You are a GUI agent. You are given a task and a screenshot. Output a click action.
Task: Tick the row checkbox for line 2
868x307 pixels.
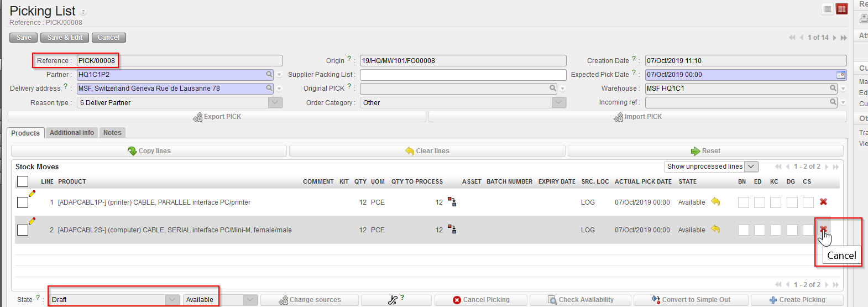[23, 230]
